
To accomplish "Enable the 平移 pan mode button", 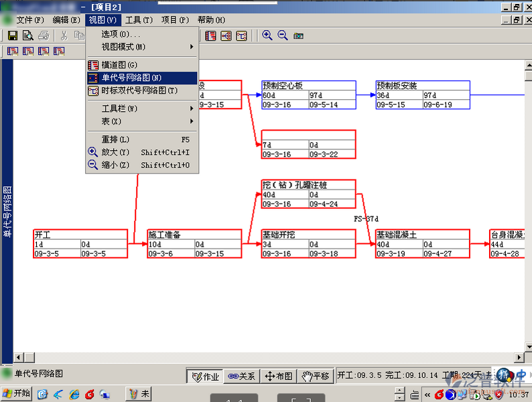I will point(314,377).
